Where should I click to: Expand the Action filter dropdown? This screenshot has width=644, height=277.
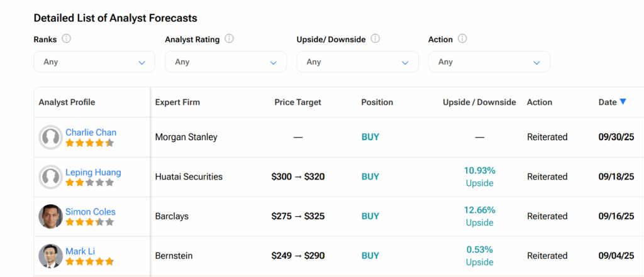click(489, 62)
